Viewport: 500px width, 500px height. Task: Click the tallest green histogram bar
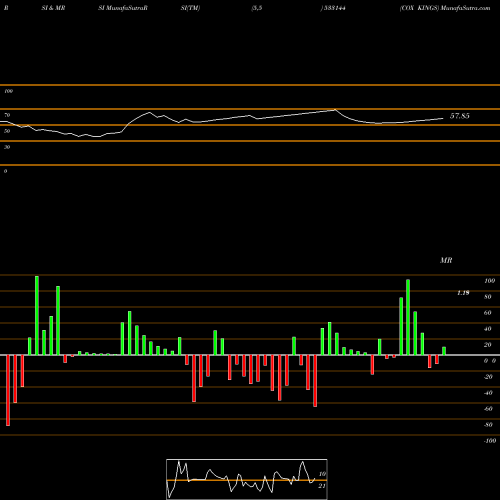37,315
